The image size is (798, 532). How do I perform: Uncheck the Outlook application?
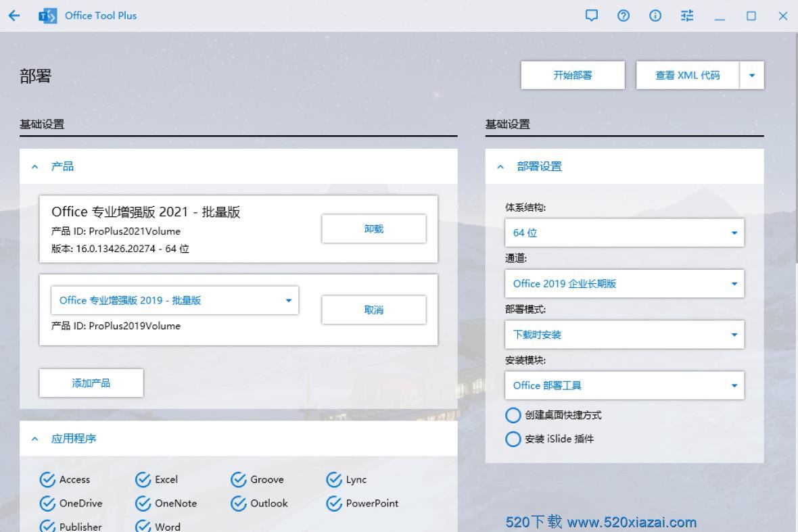point(239,503)
